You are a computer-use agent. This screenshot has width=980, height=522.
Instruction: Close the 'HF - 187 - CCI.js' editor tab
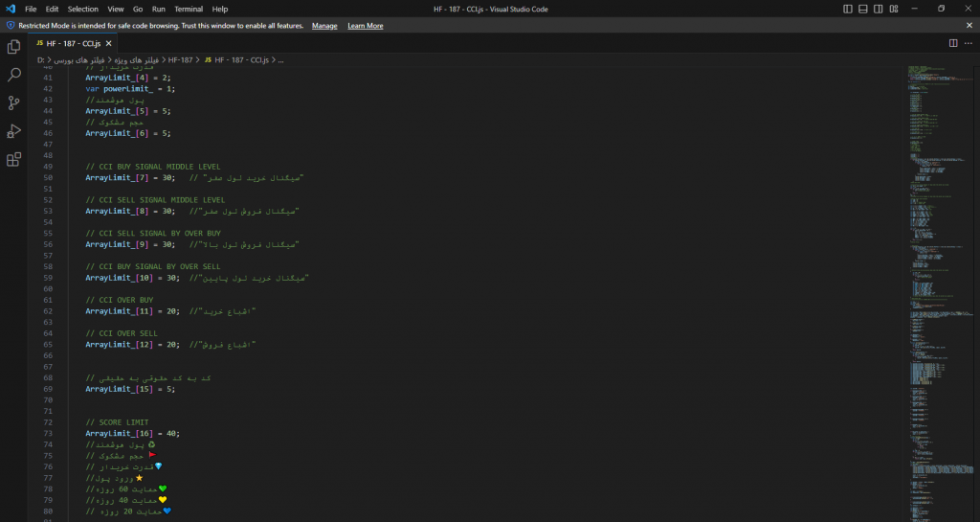pos(108,43)
